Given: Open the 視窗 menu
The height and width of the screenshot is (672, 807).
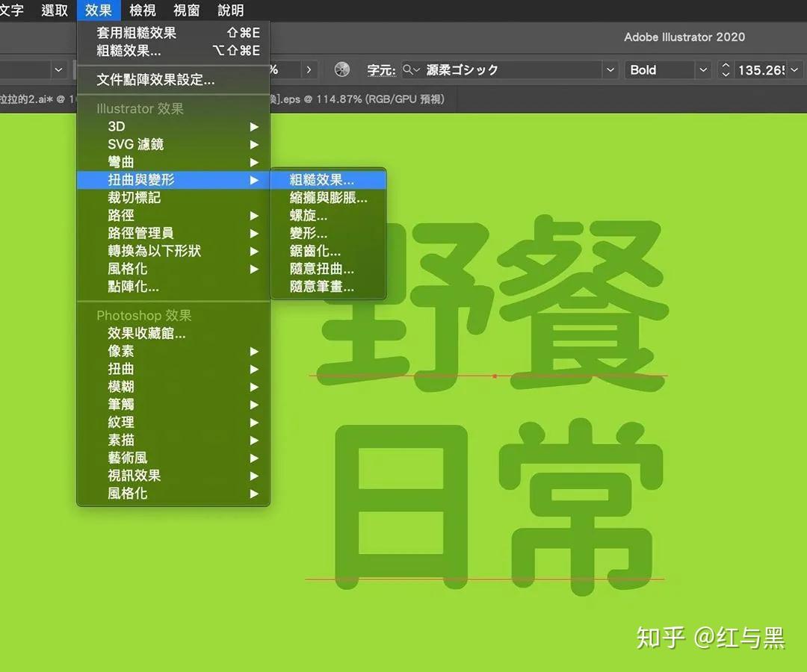Looking at the screenshot, I should [x=186, y=10].
